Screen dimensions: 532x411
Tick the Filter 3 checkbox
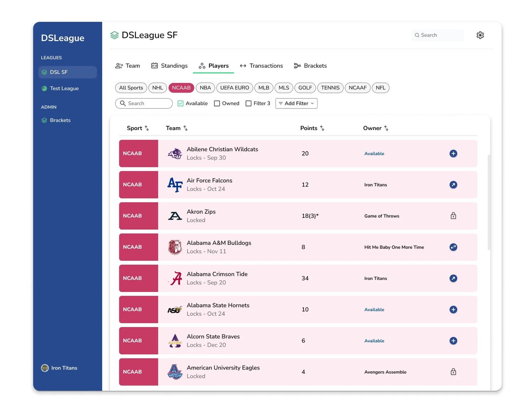click(249, 103)
